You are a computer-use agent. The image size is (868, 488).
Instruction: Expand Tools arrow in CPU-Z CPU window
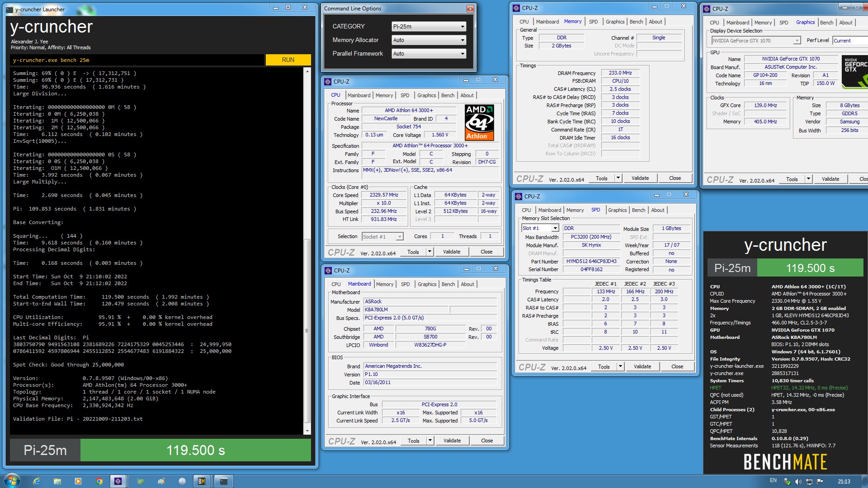point(430,252)
